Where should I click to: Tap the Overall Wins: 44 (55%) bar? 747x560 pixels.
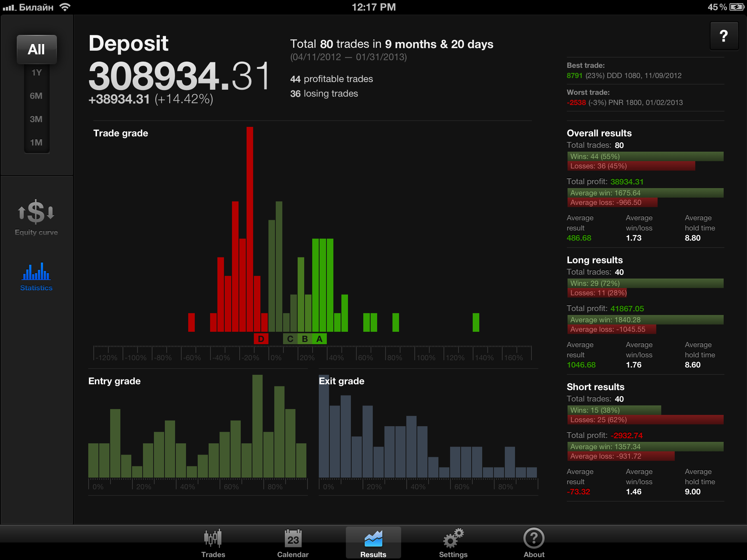pos(645,156)
